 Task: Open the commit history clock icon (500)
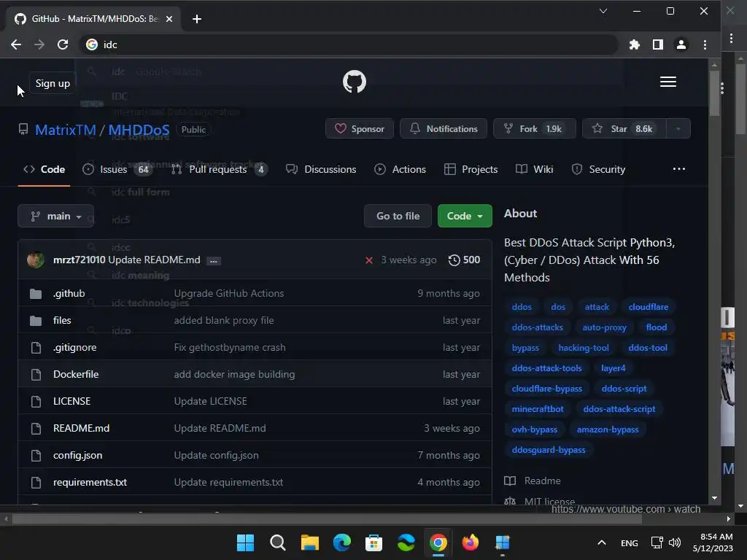tap(464, 260)
